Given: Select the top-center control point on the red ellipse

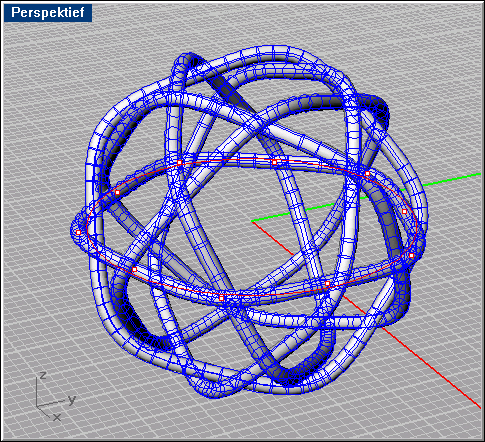Looking at the screenshot, I should point(275,162).
